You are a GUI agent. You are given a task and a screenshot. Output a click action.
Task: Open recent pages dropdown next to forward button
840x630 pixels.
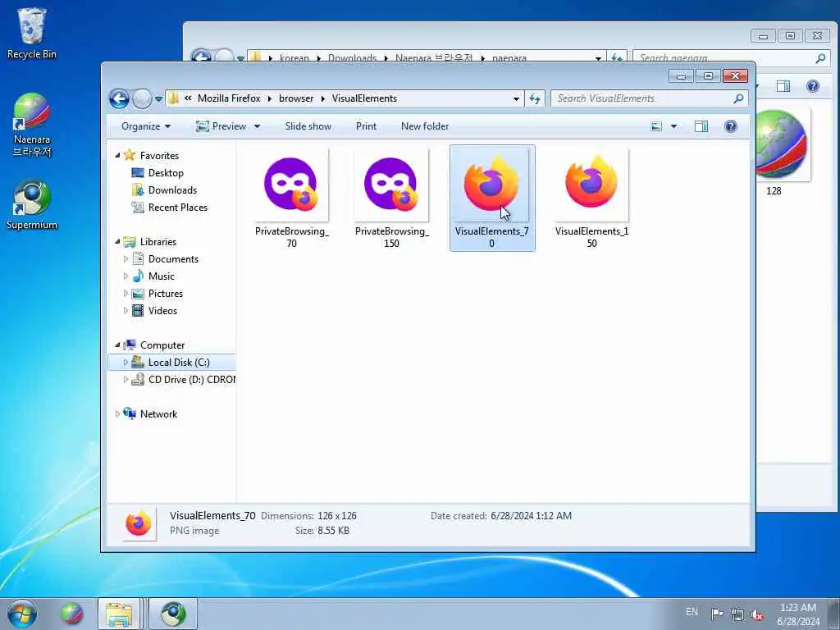tap(158, 99)
